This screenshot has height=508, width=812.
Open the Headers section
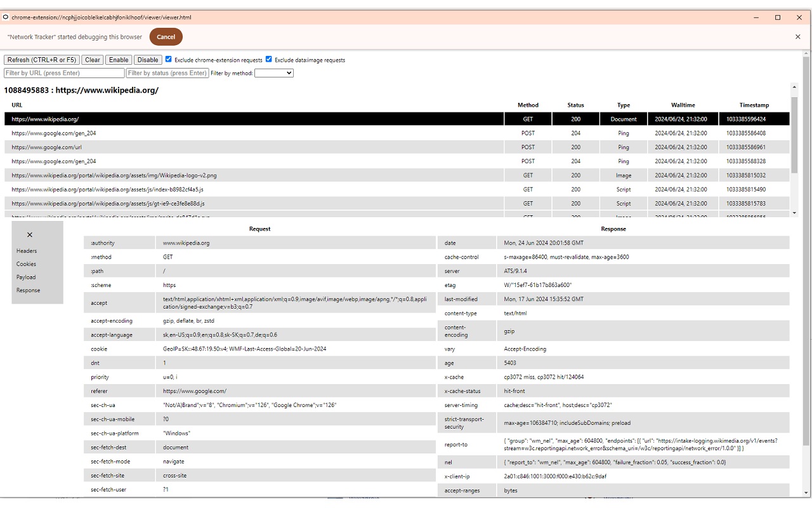(27, 251)
